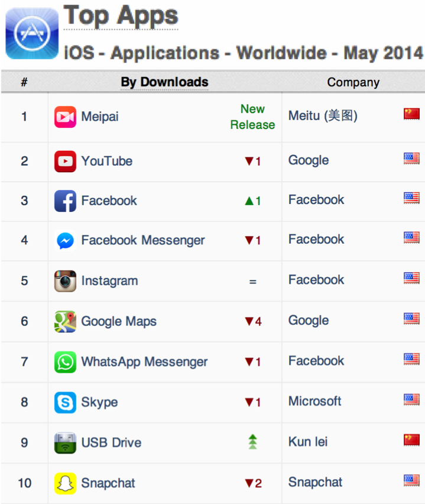Click the down 1 indicator for Skype
The height and width of the screenshot is (504, 425).
253,402
